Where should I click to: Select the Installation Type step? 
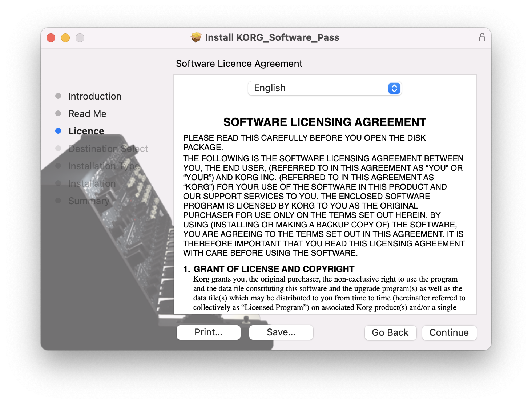104,166
